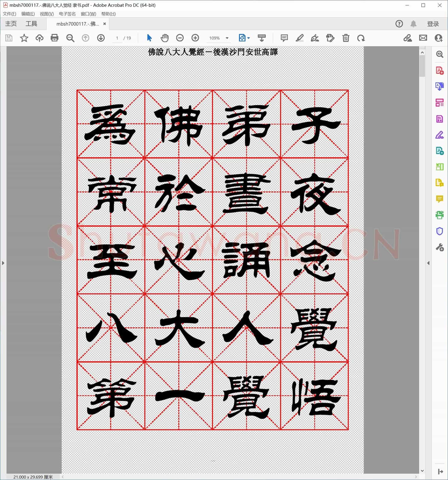Image resolution: width=448 pixels, height=480 pixels.
Task: Send the file by email icon
Action: pyautogui.click(x=423, y=38)
